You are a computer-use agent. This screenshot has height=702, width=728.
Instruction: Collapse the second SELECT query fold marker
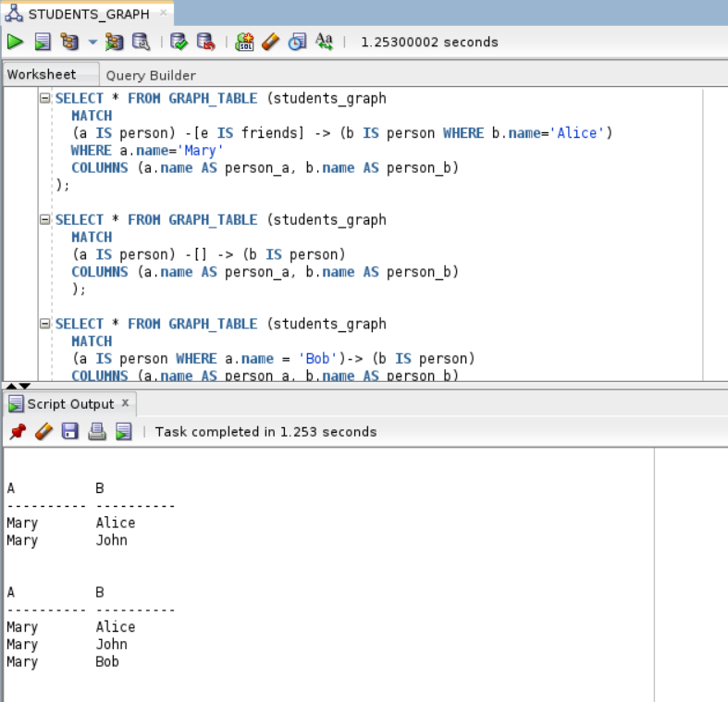44,220
